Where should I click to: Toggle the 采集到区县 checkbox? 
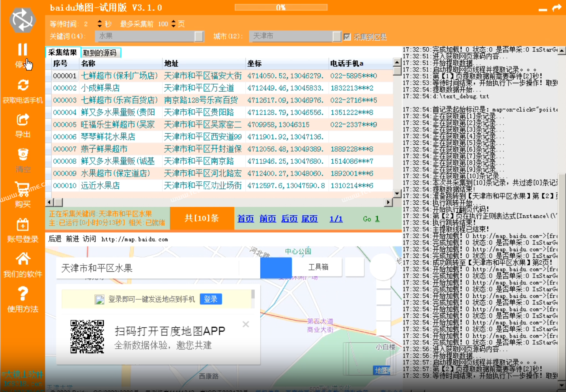(x=347, y=37)
